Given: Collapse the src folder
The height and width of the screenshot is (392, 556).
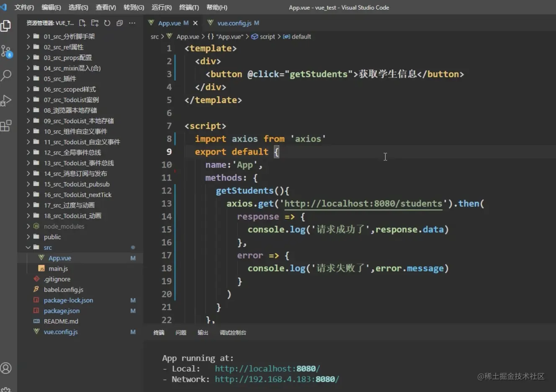Looking at the screenshot, I should 28,247.
